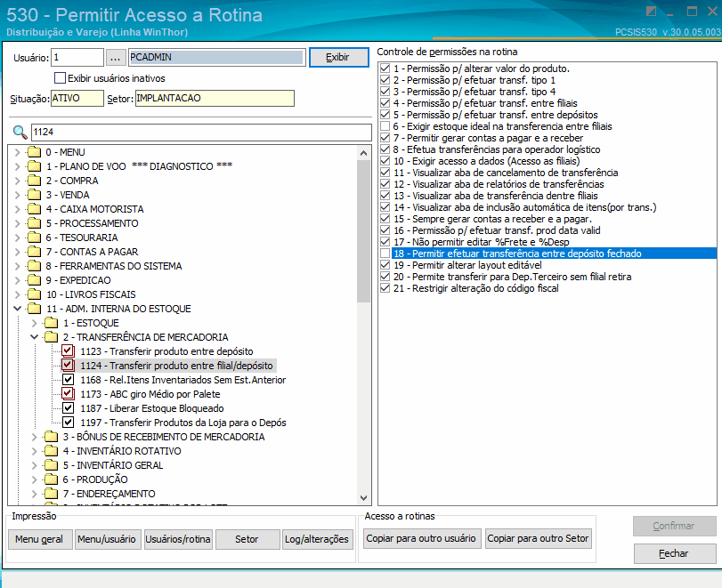The height and width of the screenshot is (588, 722).
Task: Expand the 1 - PLANO DE VOO node
Action: click(18, 166)
